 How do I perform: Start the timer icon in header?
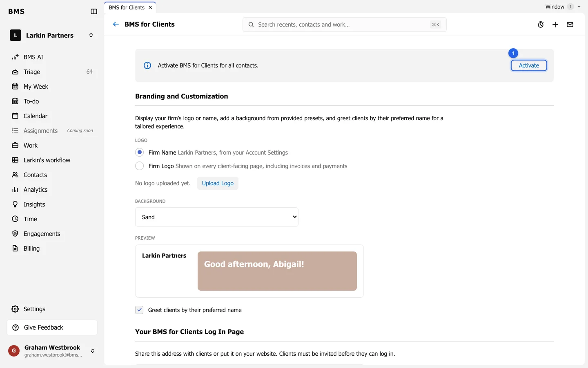pyautogui.click(x=541, y=25)
